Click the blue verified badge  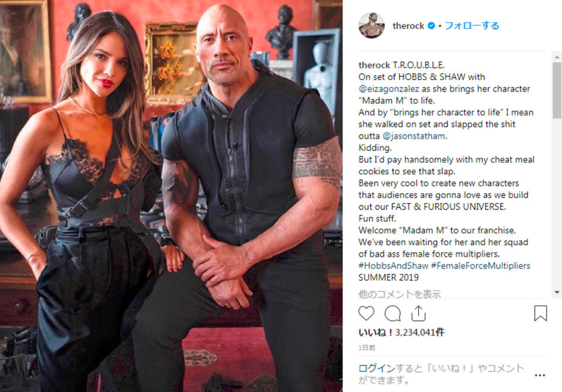coord(431,26)
